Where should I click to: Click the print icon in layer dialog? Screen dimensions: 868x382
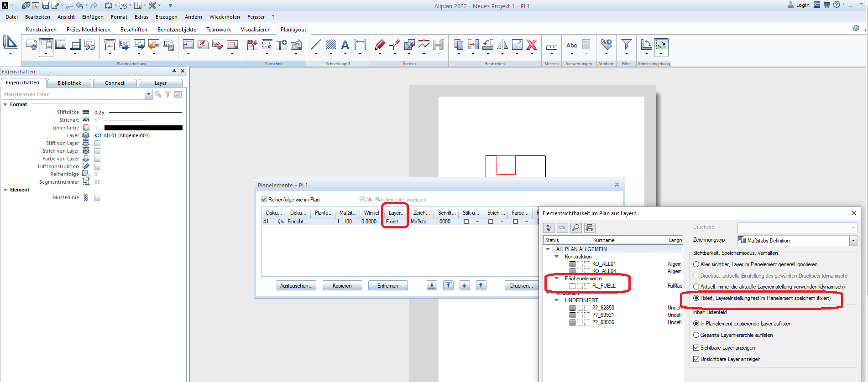[x=590, y=228]
